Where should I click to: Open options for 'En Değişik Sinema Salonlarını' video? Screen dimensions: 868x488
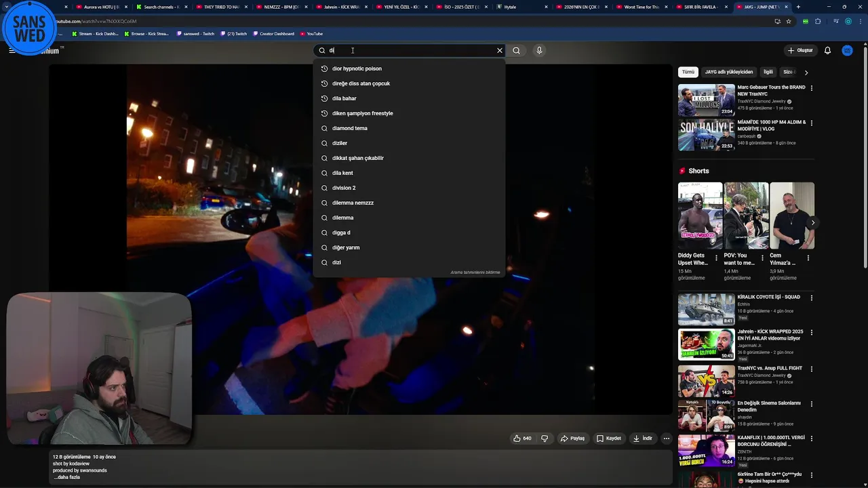[812, 404]
